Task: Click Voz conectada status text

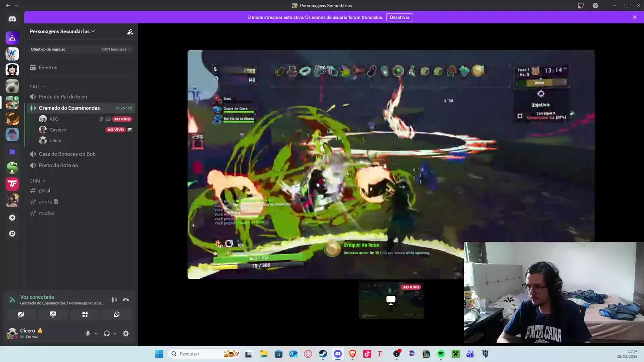Action: (37, 297)
